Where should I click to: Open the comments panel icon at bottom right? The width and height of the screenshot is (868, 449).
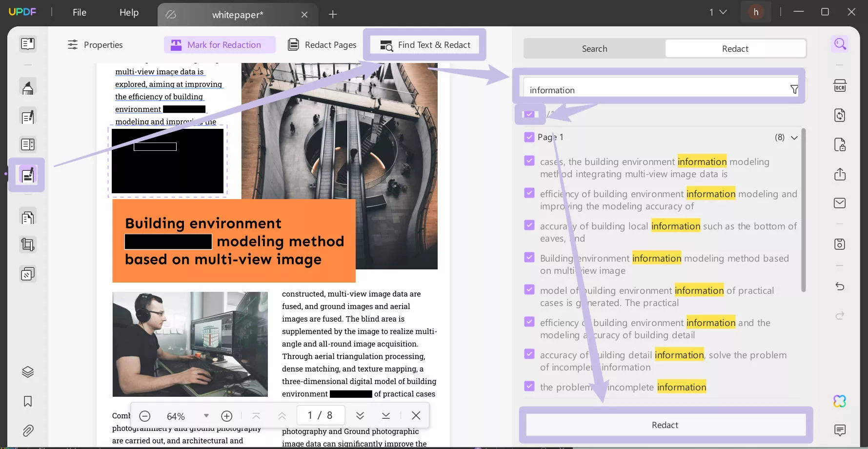pos(840,430)
